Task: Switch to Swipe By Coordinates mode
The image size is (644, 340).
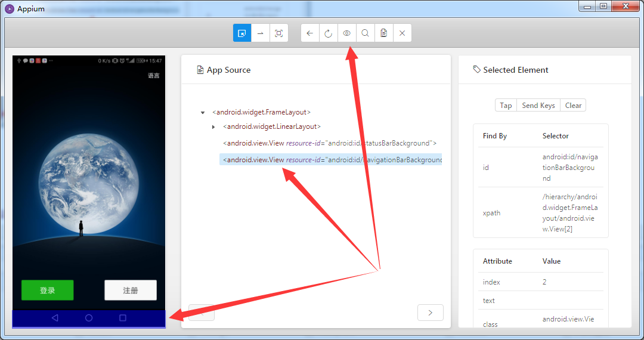Action: pyautogui.click(x=260, y=33)
